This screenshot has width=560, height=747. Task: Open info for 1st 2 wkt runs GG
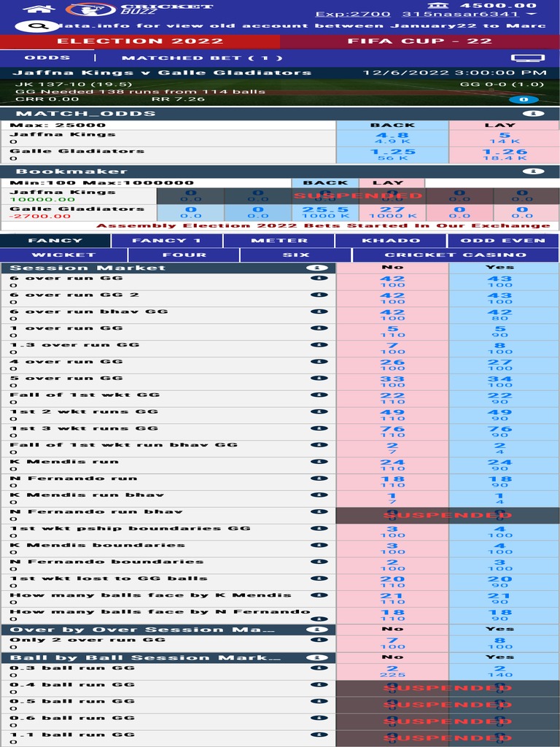click(x=319, y=411)
